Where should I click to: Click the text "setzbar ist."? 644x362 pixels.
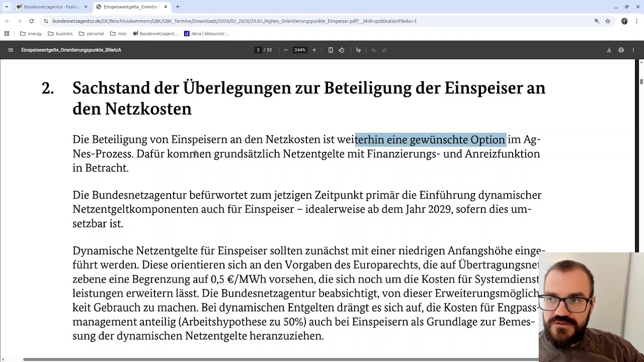[x=98, y=223]
